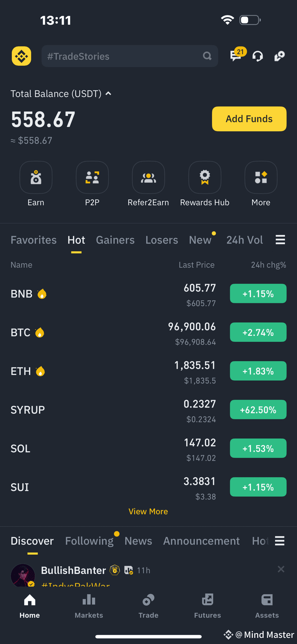Switch to the Gainers tab
The width and height of the screenshot is (297, 644).
point(115,240)
